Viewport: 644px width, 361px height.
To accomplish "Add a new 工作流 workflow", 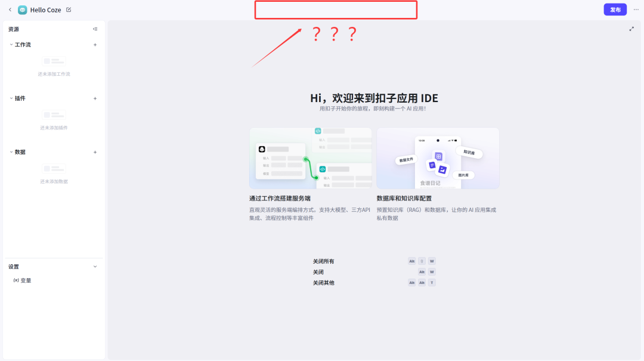I will click(95, 44).
